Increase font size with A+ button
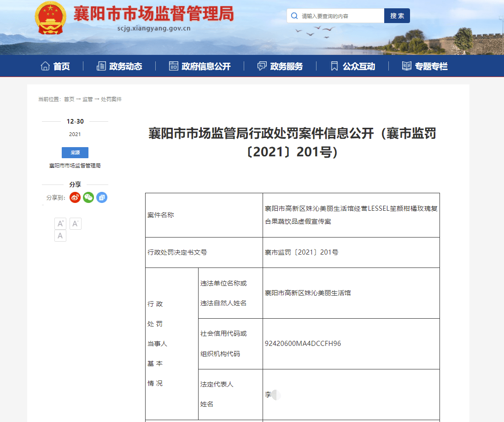This screenshot has width=504, height=422. pos(60,224)
